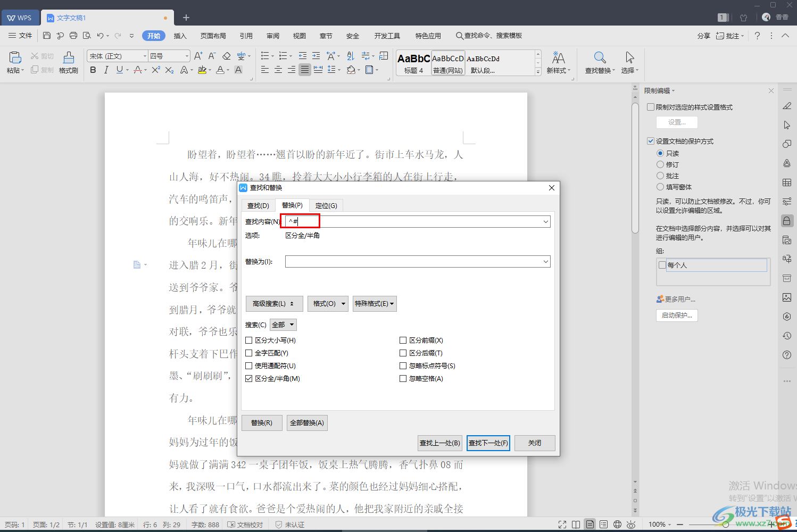The height and width of the screenshot is (532, 797).
Task: Click the Paste icon
Action: (x=15, y=57)
